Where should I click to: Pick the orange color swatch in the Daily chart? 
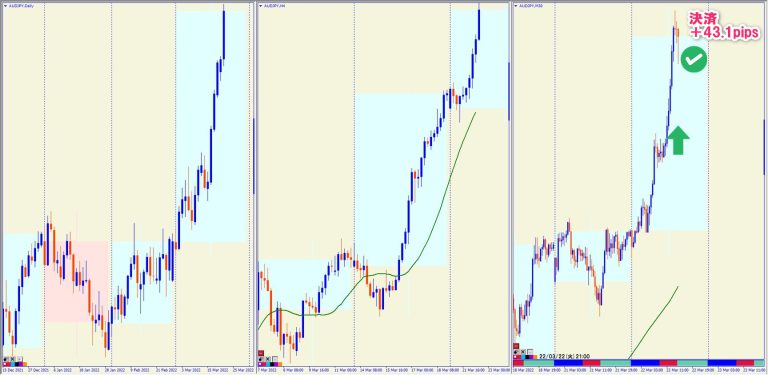click(24, 364)
